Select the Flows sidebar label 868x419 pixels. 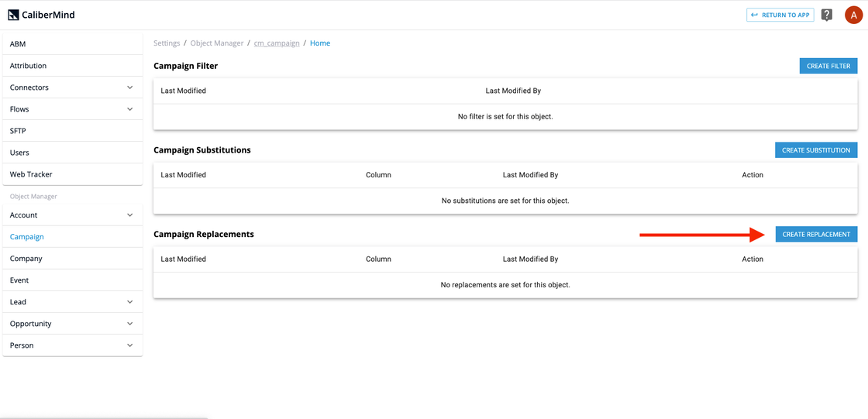(x=19, y=109)
